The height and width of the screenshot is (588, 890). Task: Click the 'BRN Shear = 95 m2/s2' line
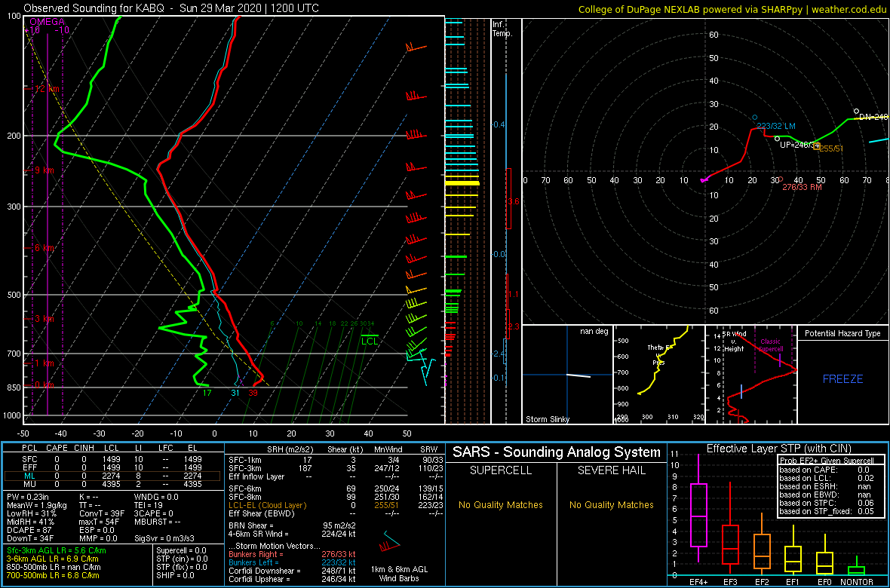pyautogui.click(x=292, y=525)
